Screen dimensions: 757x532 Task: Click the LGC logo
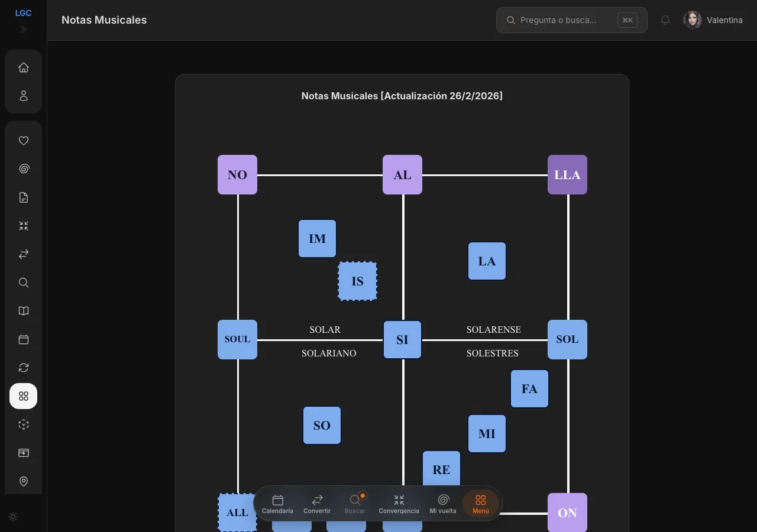pos(24,13)
